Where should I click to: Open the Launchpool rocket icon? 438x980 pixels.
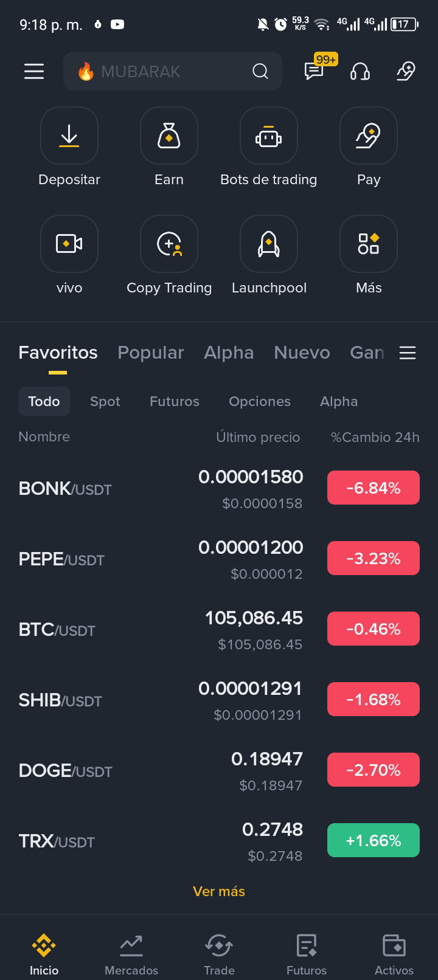pyautogui.click(x=268, y=244)
